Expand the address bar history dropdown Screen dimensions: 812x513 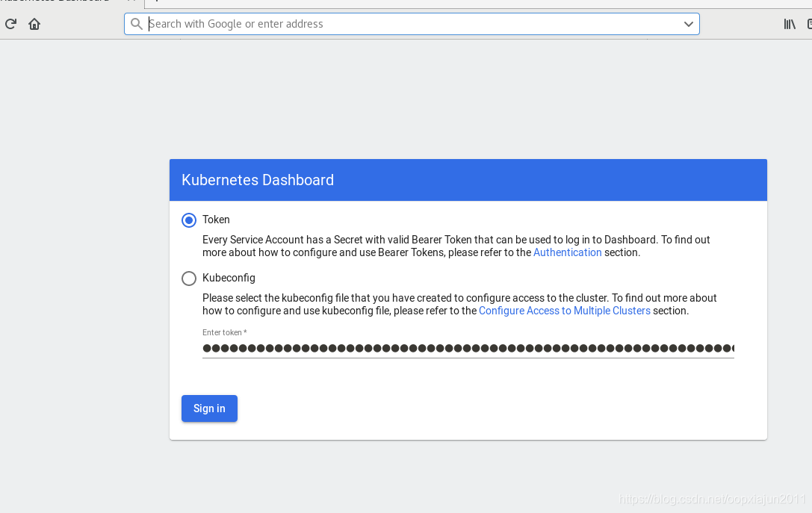click(688, 24)
